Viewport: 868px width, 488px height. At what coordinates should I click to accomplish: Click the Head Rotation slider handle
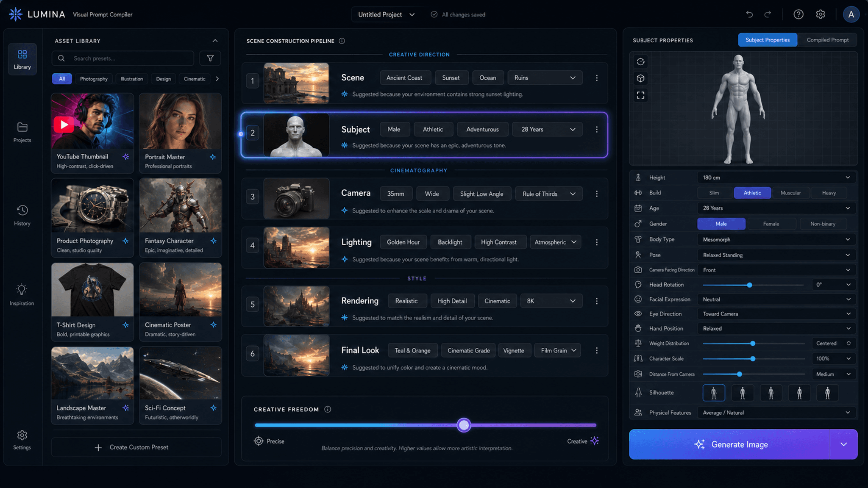click(749, 285)
